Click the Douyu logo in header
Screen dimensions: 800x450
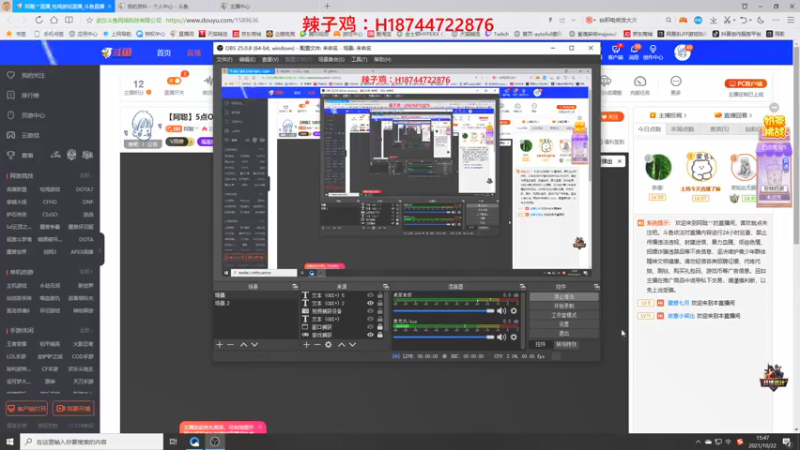pos(117,53)
